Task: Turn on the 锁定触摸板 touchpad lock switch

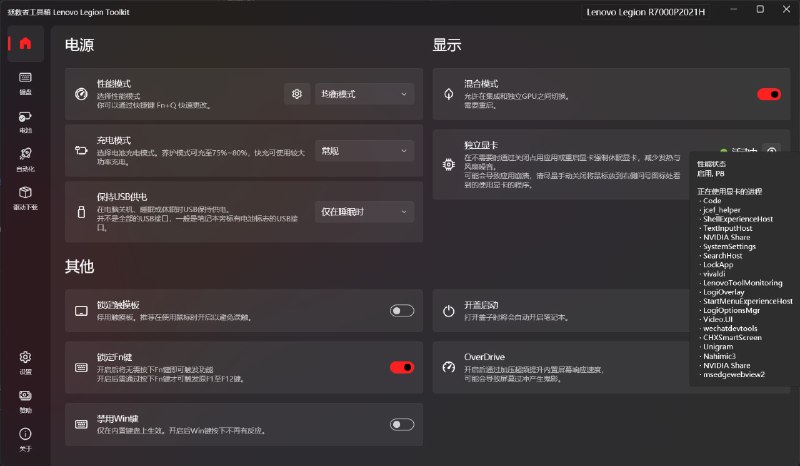Action: (402, 311)
